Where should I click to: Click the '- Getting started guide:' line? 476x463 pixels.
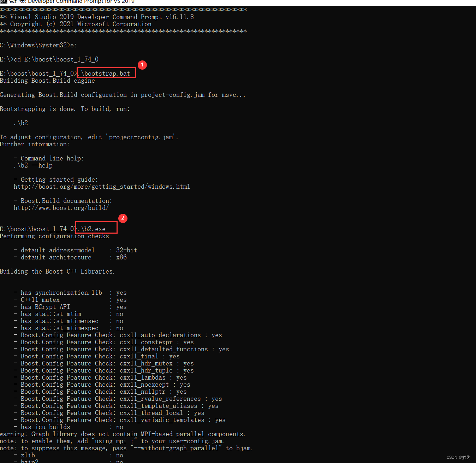point(56,180)
